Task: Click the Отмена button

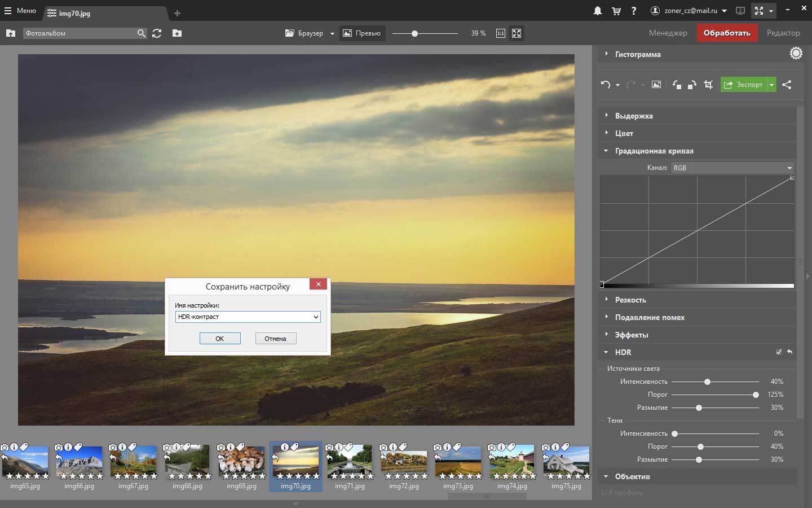Action: point(275,339)
